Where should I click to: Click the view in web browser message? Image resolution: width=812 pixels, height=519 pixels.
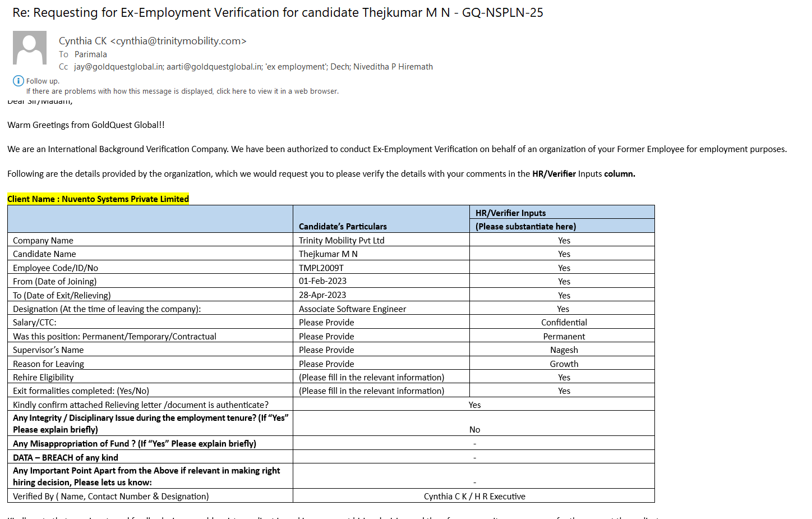tap(182, 91)
